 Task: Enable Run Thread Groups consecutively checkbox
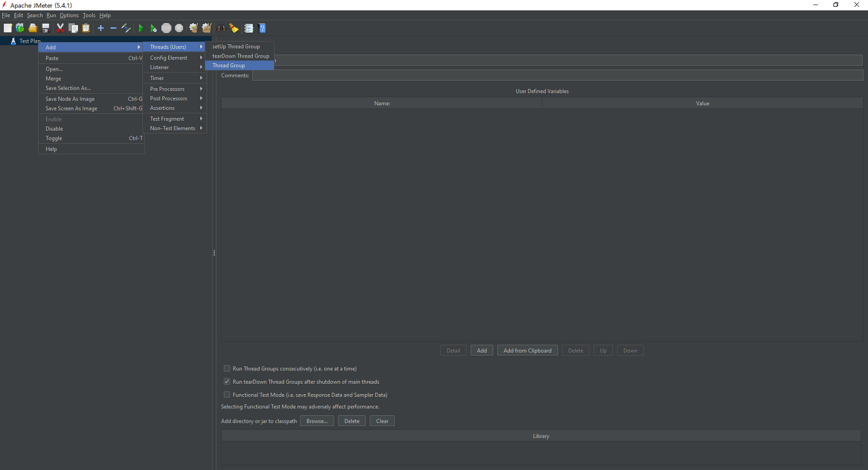(x=227, y=369)
